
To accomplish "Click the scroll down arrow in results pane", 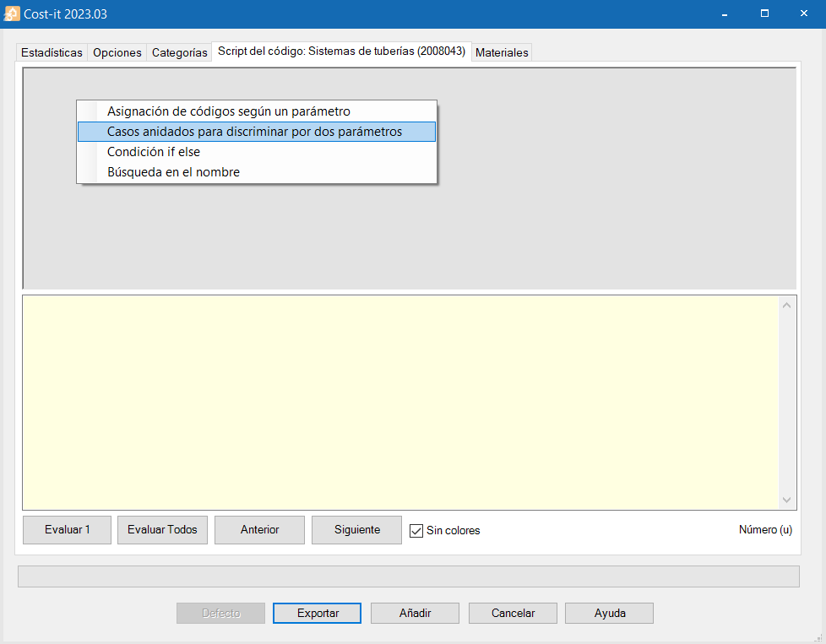I will click(x=787, y=501).
